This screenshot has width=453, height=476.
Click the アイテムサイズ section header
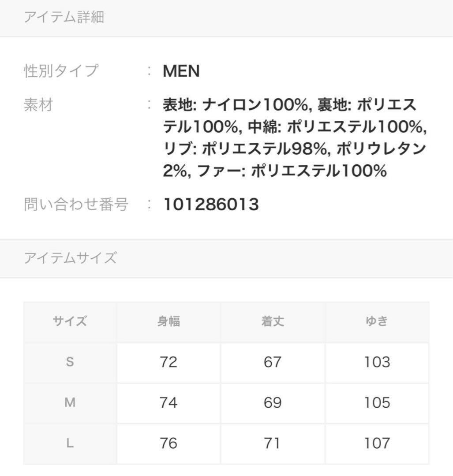[71, 258]
